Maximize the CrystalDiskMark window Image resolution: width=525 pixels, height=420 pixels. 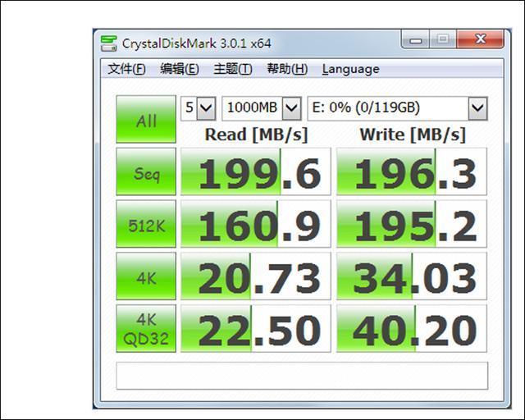[443, 39]
